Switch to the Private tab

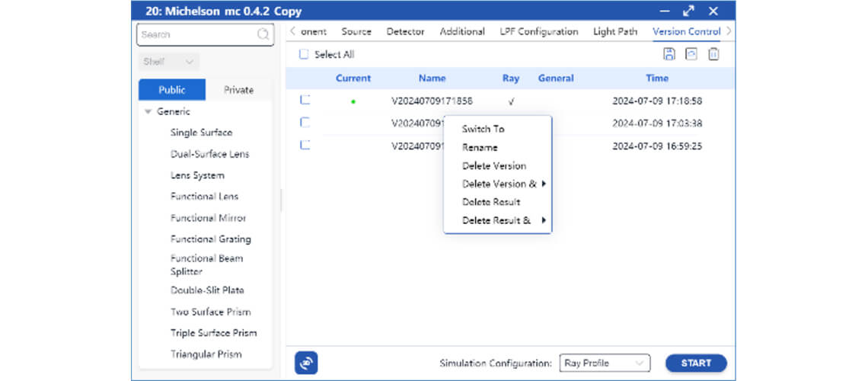pos(238,90)
